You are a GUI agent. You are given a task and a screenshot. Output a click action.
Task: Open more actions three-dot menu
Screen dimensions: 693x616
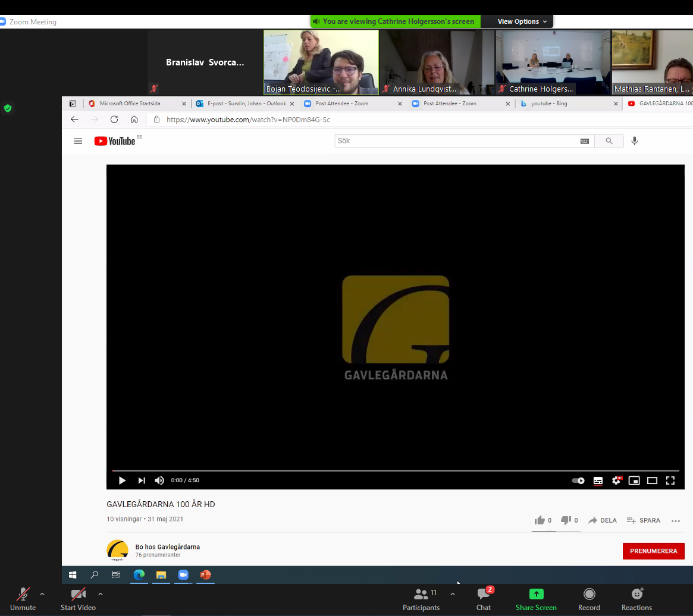coord(676,521)
